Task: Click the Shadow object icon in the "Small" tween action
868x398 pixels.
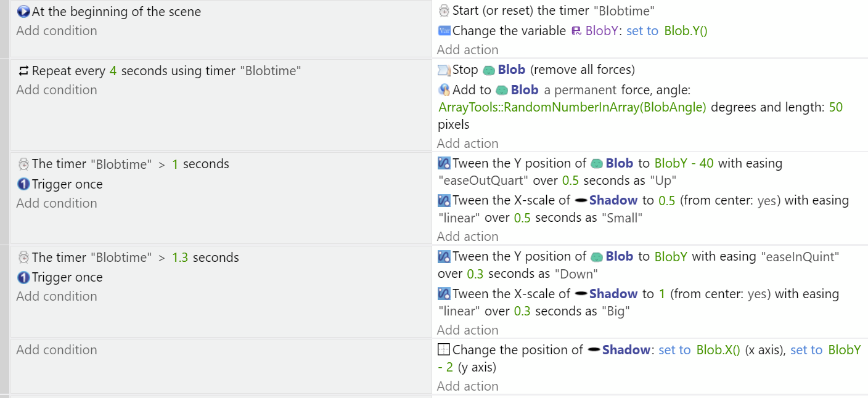Action: click(581, 201)
